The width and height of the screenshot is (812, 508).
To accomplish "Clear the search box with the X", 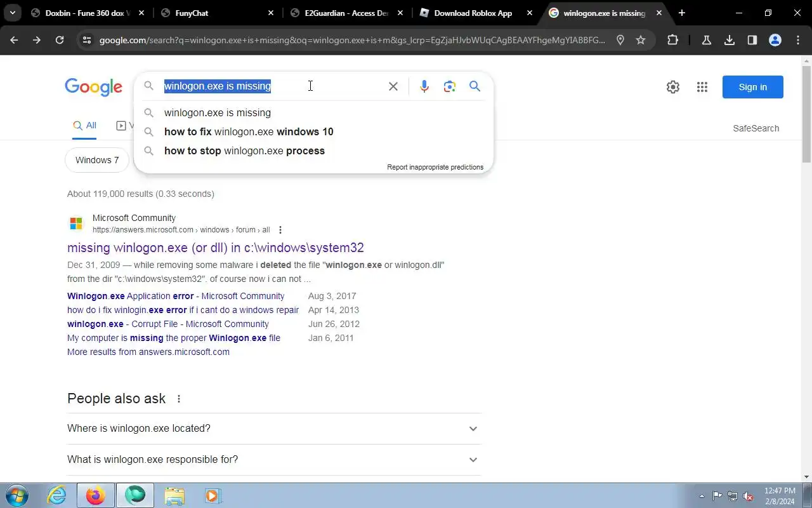I will (393, 86).
